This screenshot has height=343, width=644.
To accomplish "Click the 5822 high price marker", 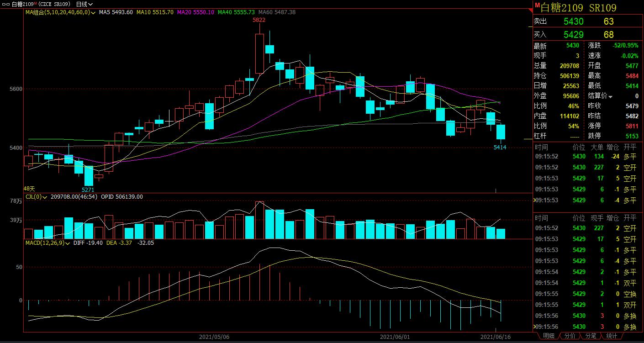I will [259, 20].
